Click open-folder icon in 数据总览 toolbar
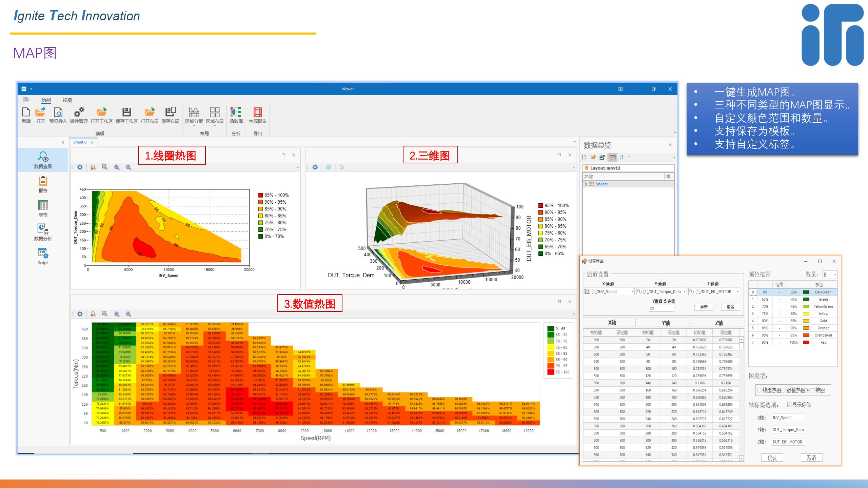 (593, 157)
